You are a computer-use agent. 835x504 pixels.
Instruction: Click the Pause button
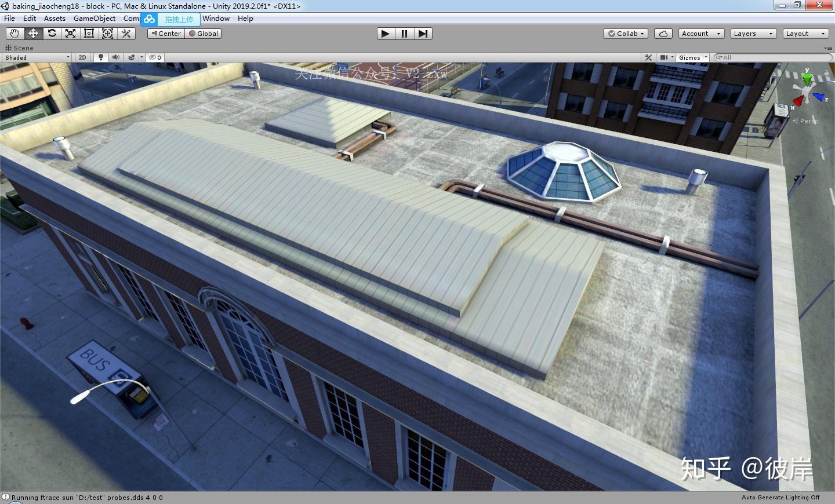click(x=404, y=34)
